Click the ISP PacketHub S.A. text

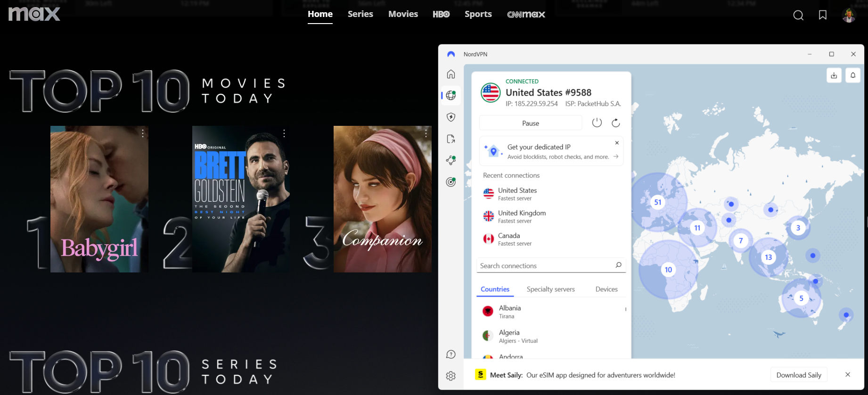[x=593, y=104]
